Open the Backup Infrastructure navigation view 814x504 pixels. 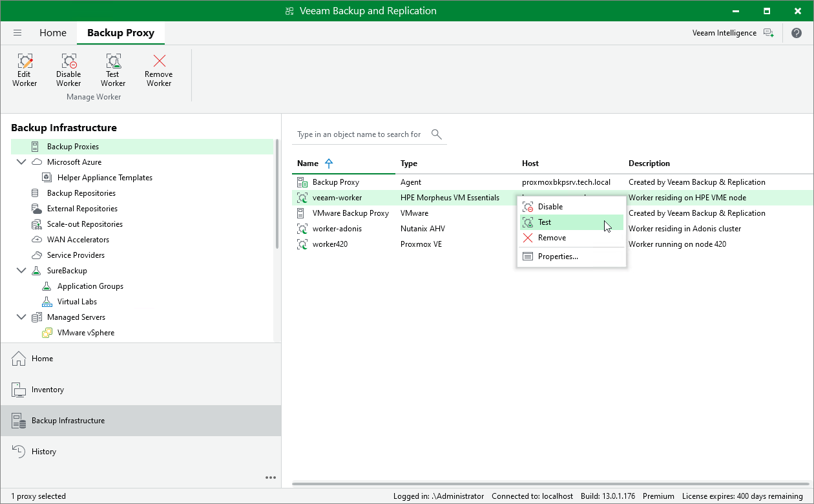click(x=141, y=421)
